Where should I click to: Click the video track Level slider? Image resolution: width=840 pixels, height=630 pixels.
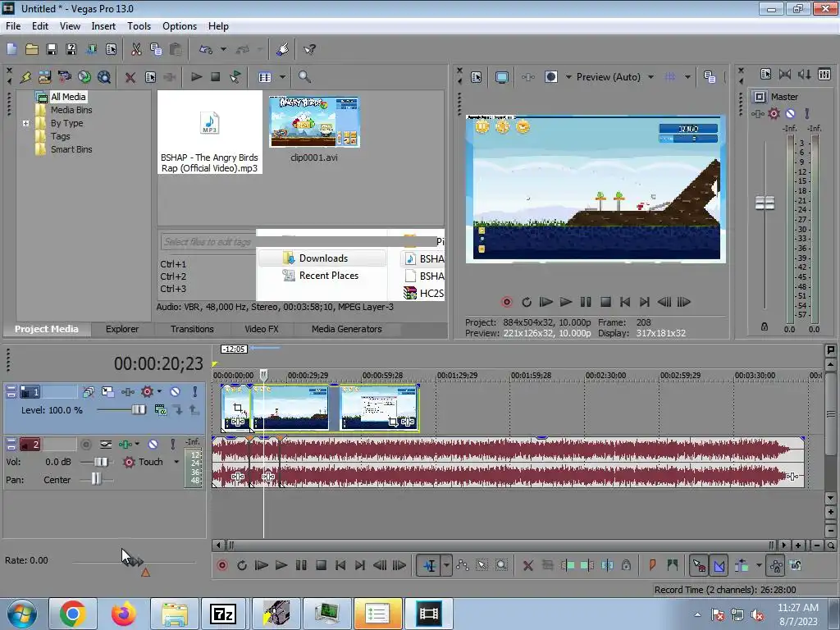click(138, 410)
